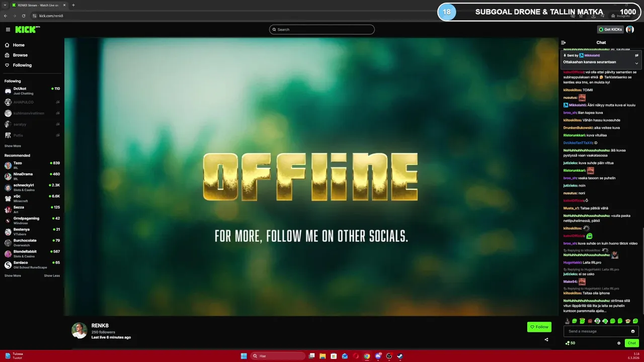Image resolution: width=644 pixels, height=362 pixels.
Task: Open recommended channel Sezza
Action: [x=32, y=210]
